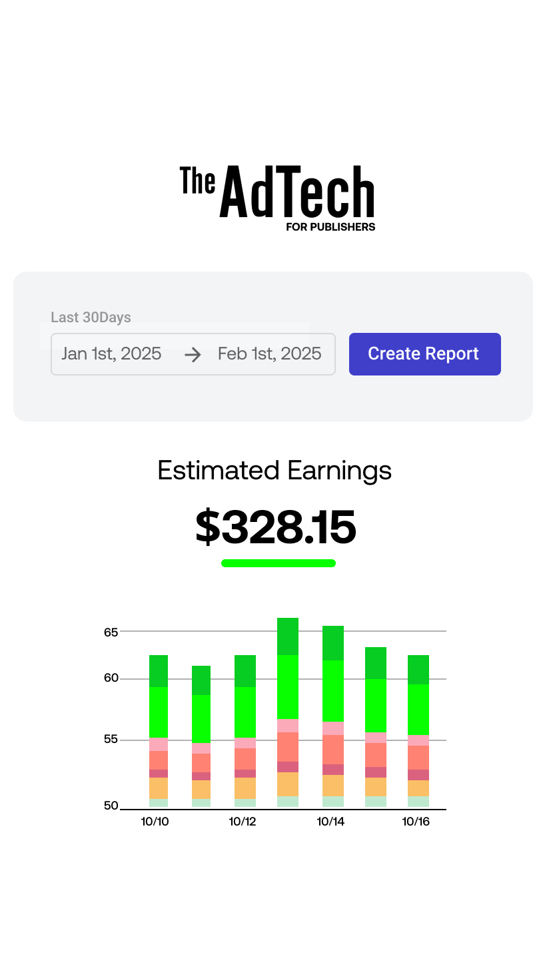
Task: Click the Estimated Earnings heading
Action: coord(274,470)
